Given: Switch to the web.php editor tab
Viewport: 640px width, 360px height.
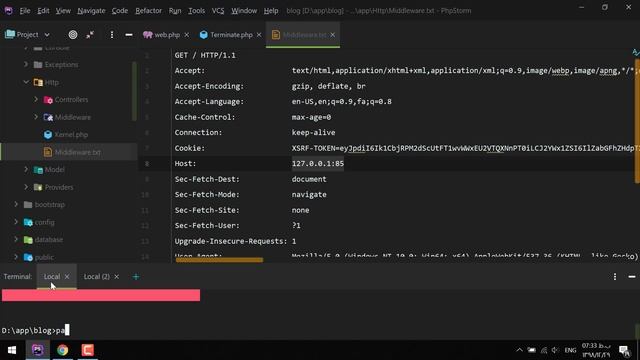Looking at the screenshot, I should tap(167, 35).
